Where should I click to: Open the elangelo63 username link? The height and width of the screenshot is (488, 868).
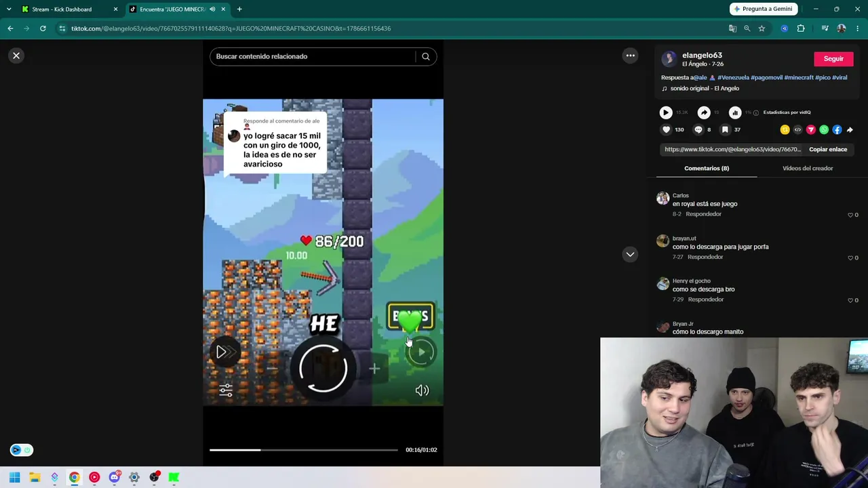[702, 56]
